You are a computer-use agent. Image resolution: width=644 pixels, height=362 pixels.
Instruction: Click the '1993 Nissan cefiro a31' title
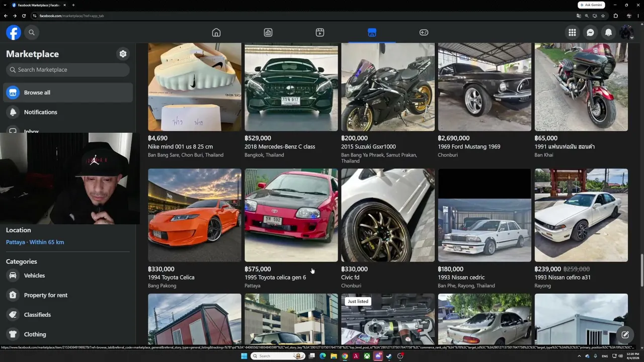[x=562, y=278]
